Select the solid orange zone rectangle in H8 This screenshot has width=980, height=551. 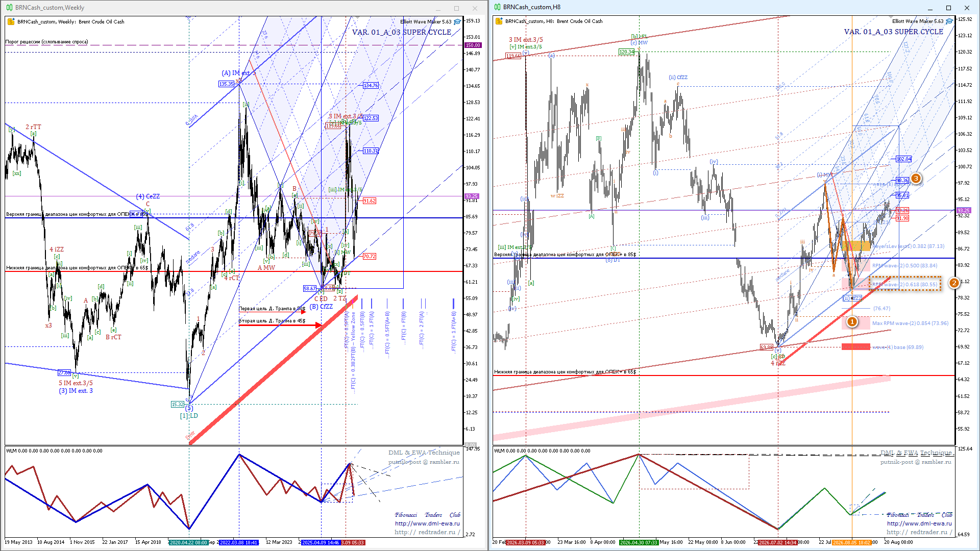[x=856, y=246]
